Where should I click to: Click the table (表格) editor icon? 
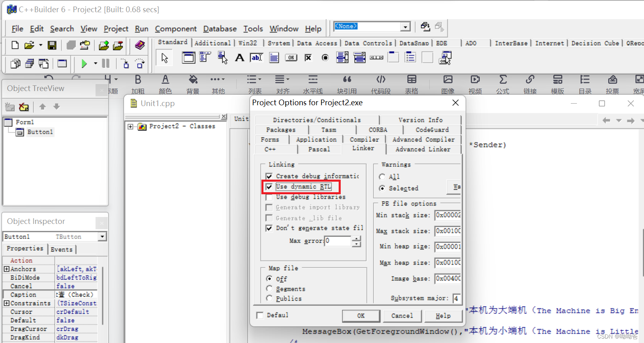tap(412, 79)
